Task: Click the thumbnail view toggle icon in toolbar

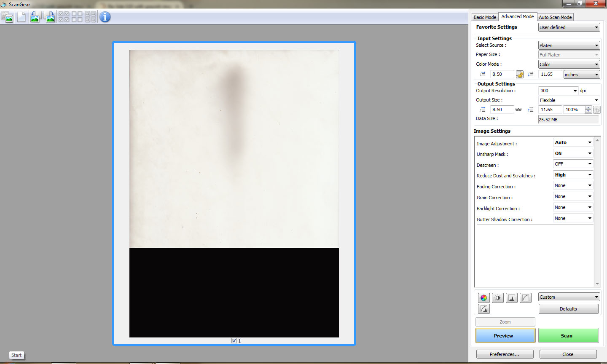Action: click(8, 17)
